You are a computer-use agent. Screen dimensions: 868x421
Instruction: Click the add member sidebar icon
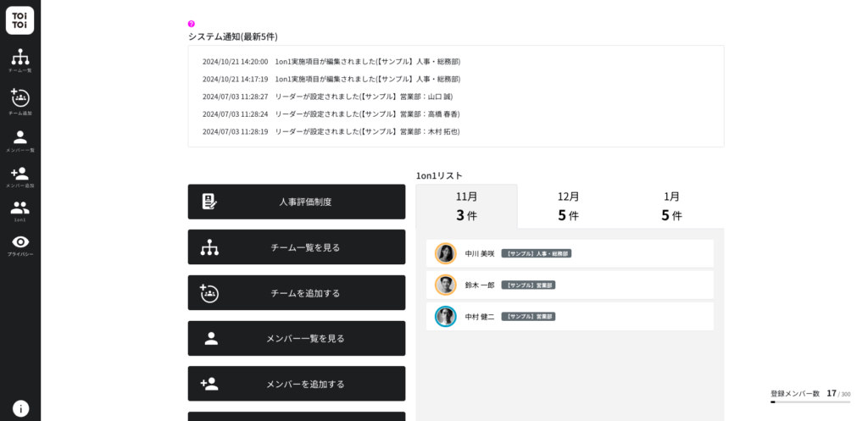click(20, 176)
